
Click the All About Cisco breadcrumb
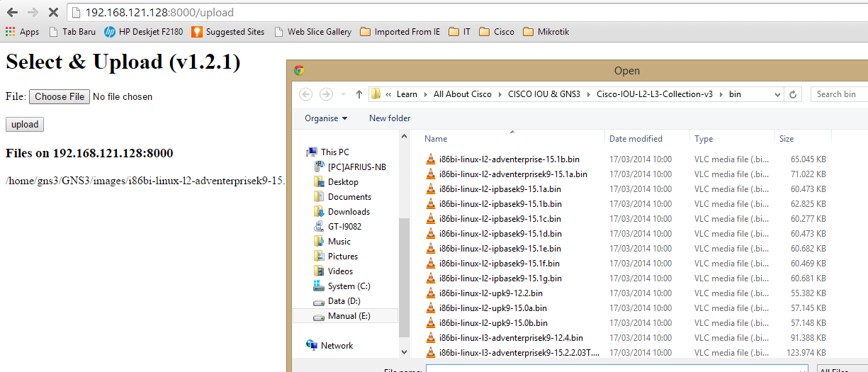[x=462, y=94]
